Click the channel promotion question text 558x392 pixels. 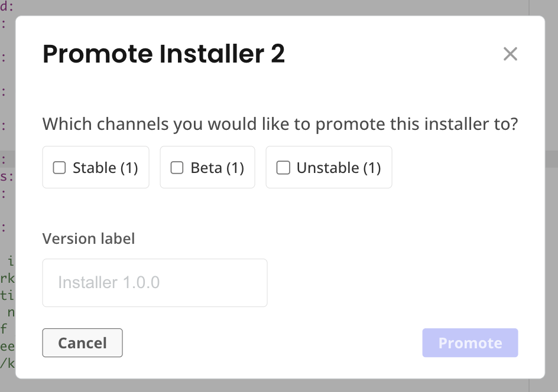coord(280,124)
